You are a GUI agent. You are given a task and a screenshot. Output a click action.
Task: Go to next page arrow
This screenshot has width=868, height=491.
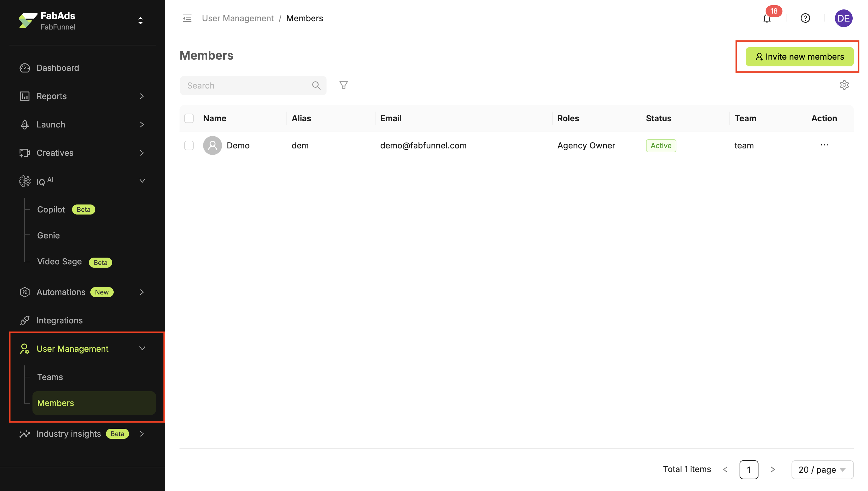[772, 469]
